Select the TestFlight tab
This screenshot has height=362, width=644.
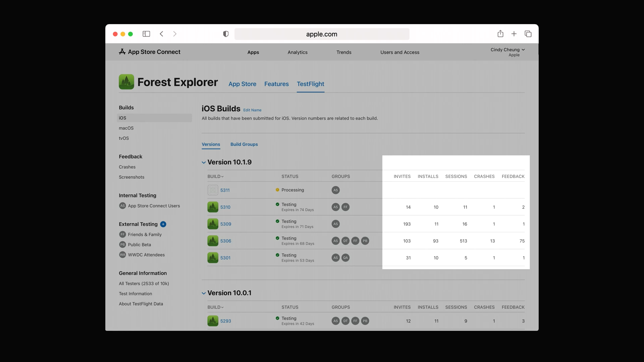[x=310, y=84]
